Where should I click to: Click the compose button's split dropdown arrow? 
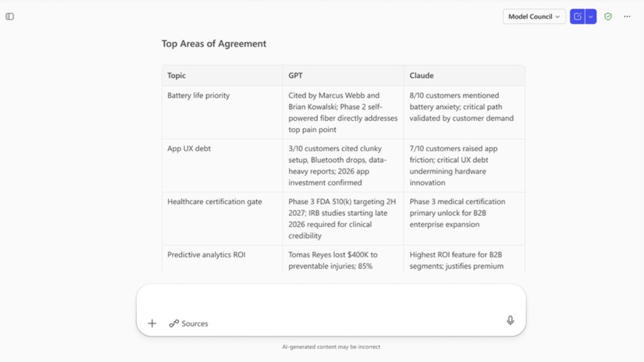coord(590,16)
